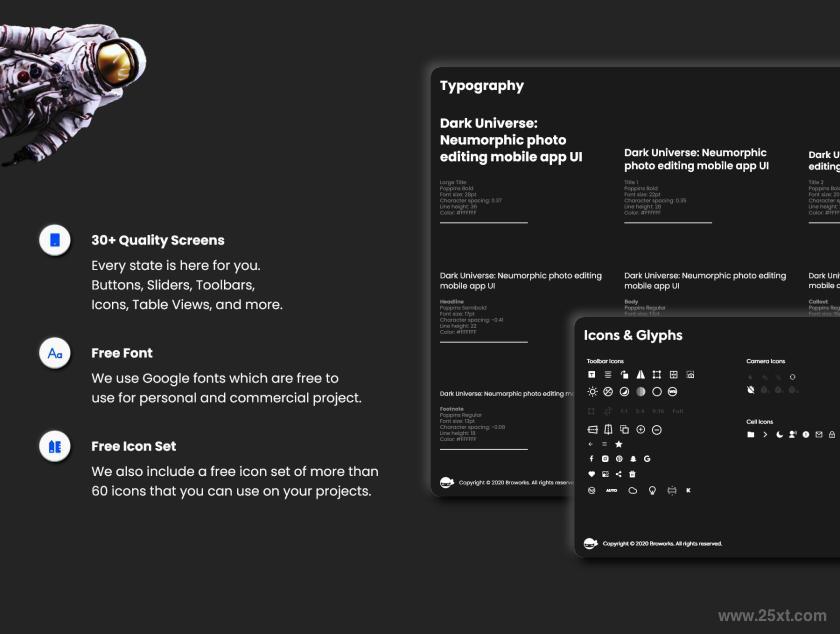Click the cloud white balance icon
840x634 pixels.
(633, 490)
